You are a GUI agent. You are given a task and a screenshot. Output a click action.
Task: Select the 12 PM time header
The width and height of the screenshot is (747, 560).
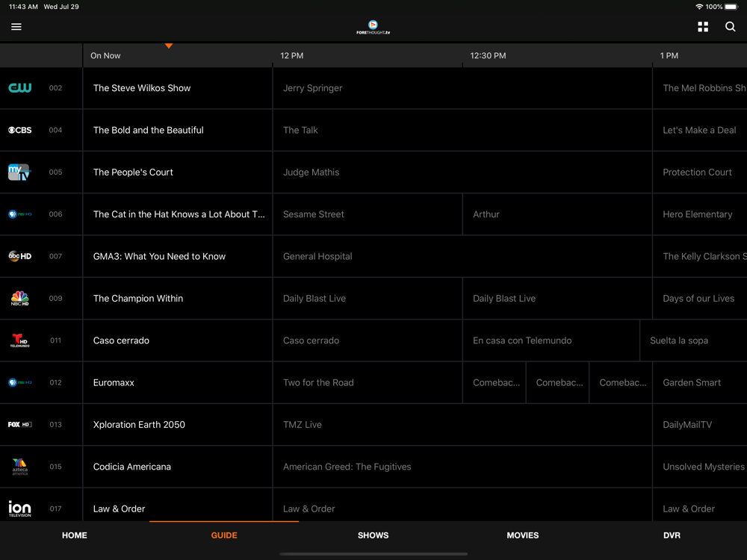coord(291,56)
